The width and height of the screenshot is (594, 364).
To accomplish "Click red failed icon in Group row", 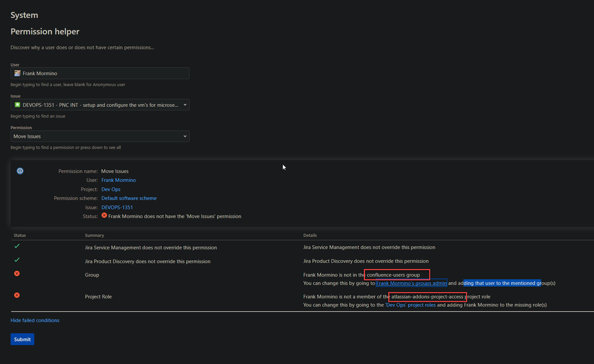I will (17, 274).
